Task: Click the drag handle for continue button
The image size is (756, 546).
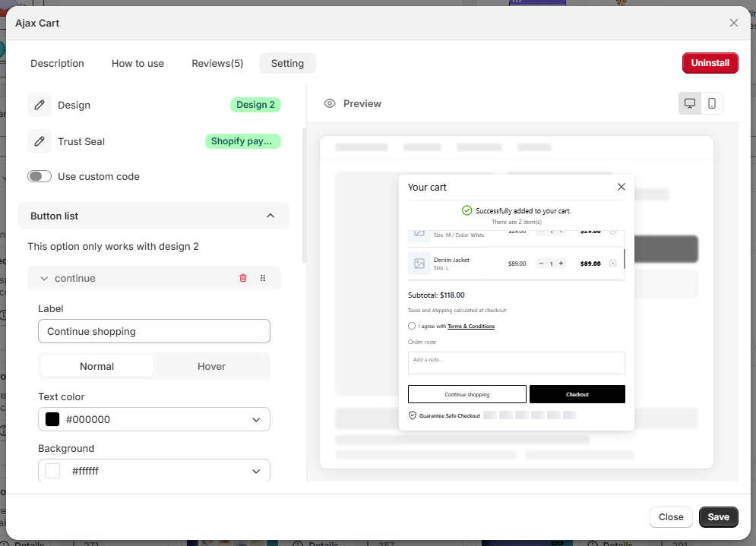Action: coord(263,278)
